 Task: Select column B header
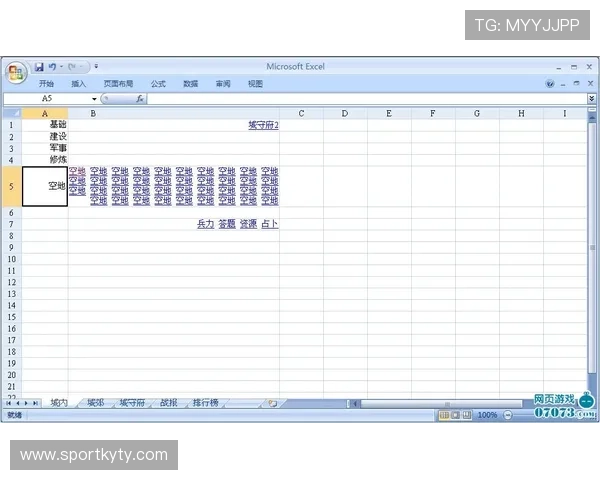pyautogui.click(x=174, y=114)
